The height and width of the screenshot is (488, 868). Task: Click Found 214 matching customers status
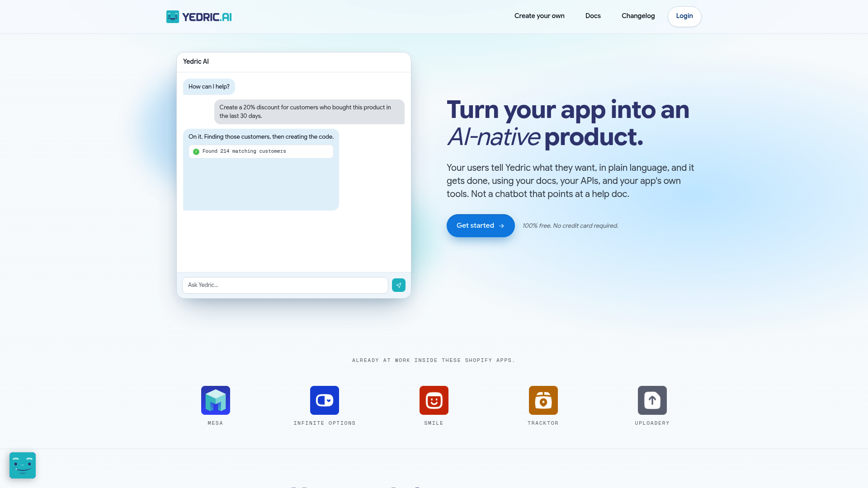pos(261,151)
